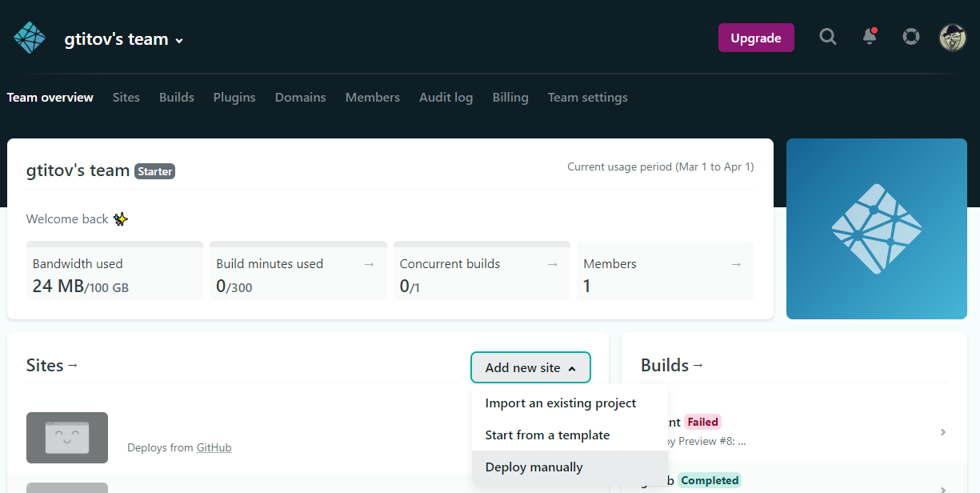Screen dimensions: 980x493
Task: Click the support lifebuoy icon
Action: click(x=911, y=37)
